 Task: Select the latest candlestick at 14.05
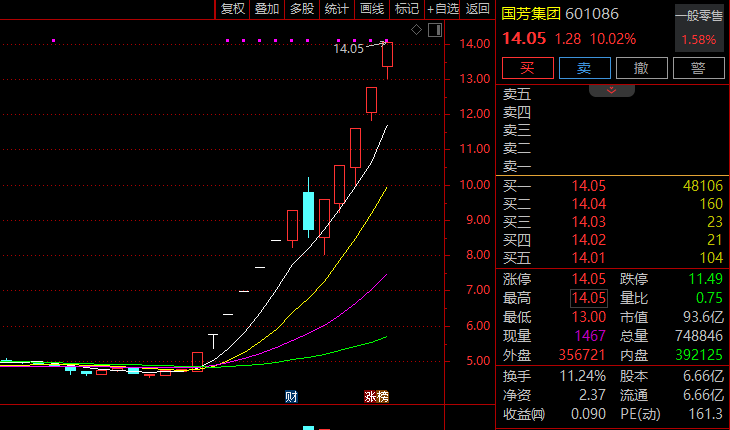[x=387, y=54]
